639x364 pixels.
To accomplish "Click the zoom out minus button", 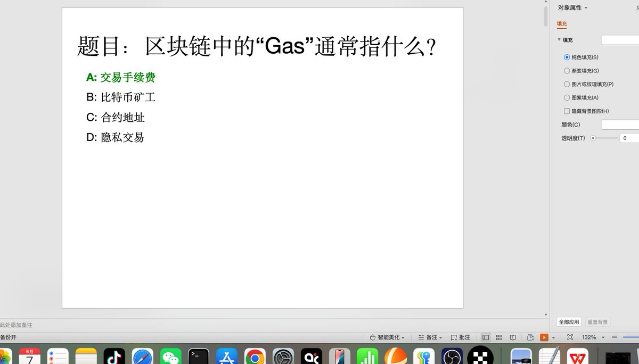I will point(615,337).
